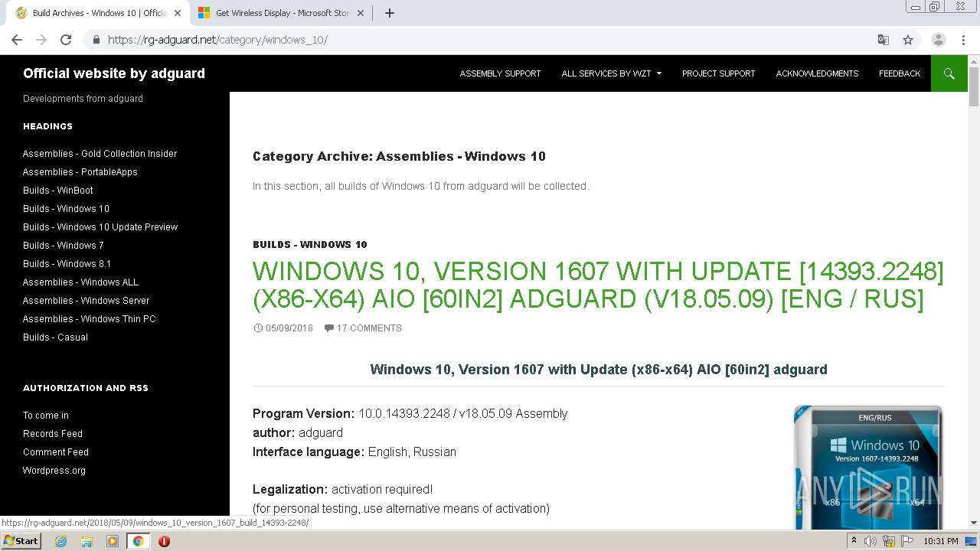Open the Comment Feed link
This screenshot has width=980, height=551.
[x=56, y=452]
